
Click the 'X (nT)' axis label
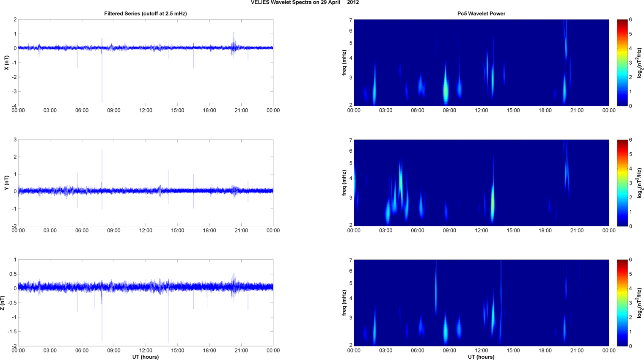point(6,63)
